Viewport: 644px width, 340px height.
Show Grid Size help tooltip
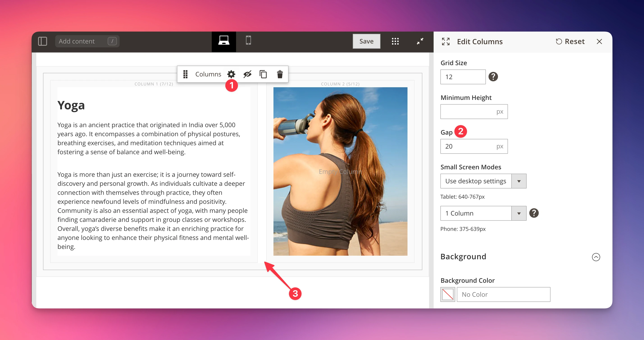pyautogui.click(x=493, y=77)
